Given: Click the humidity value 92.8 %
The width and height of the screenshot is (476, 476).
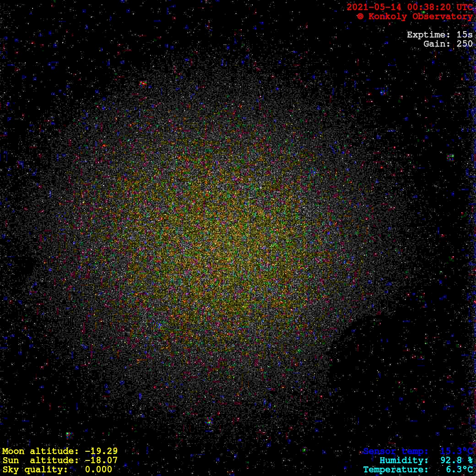Looking at the screenshot, I should (456, 460).
